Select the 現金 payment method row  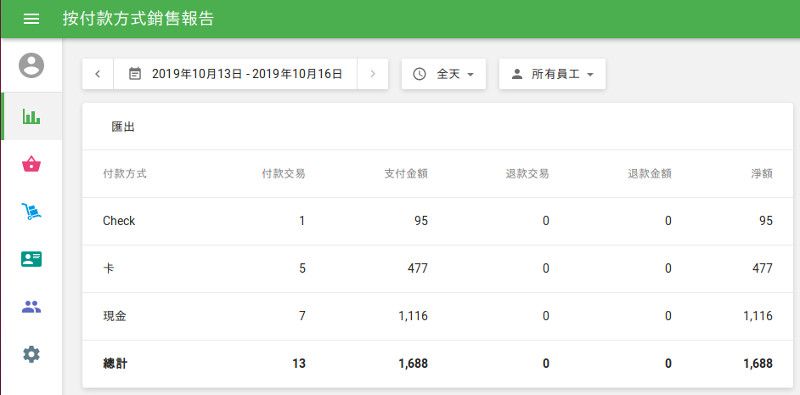click(x=438, y=316)
